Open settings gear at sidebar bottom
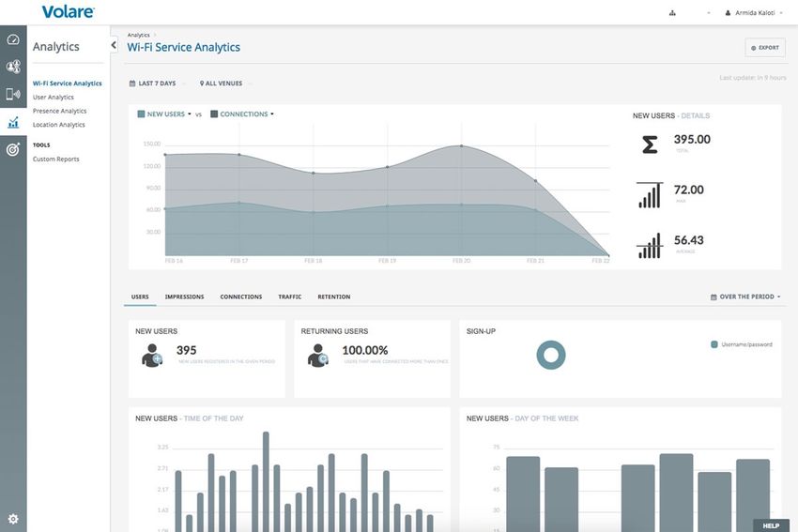 (x=13, y=519)
